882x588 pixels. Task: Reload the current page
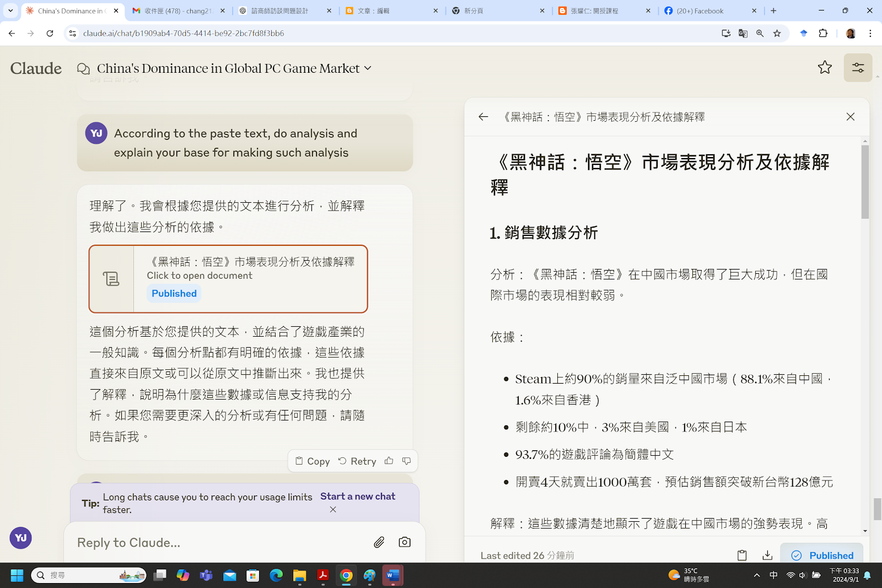50,34
